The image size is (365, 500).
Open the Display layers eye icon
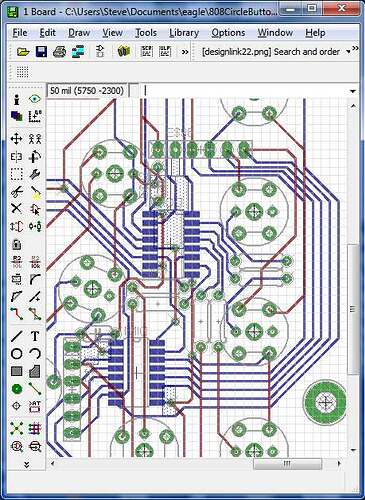pyautogui.click(x=34, y=99)
